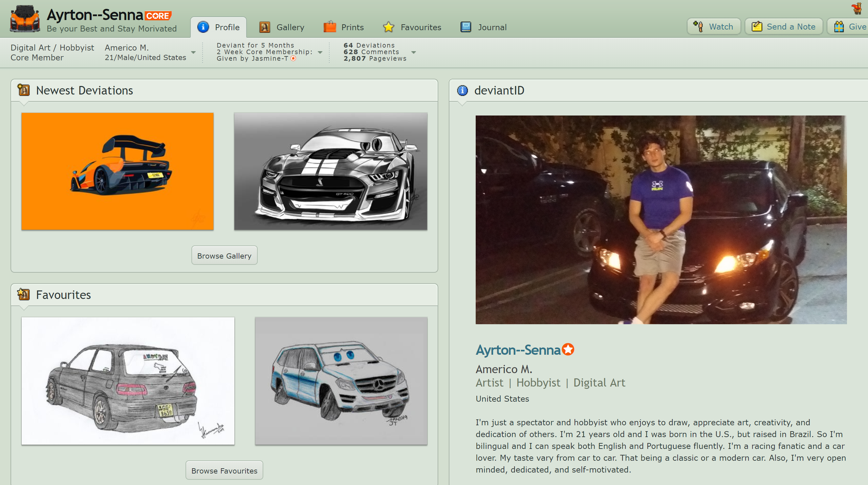Click the "Digital Art / Hobbyist" label
Screen dimensions: 868x485
52,48
